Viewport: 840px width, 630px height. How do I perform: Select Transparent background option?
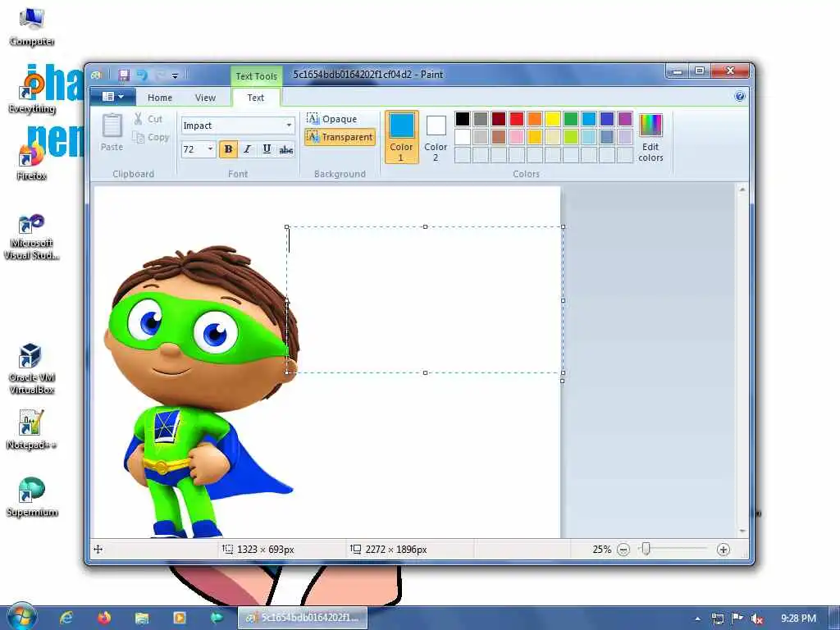pos(340,137)
